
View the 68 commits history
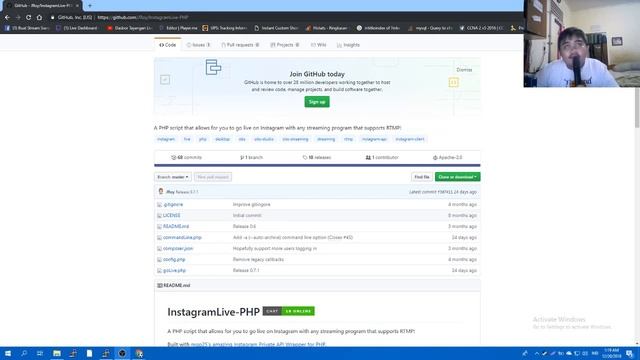(x=187, y=158)
